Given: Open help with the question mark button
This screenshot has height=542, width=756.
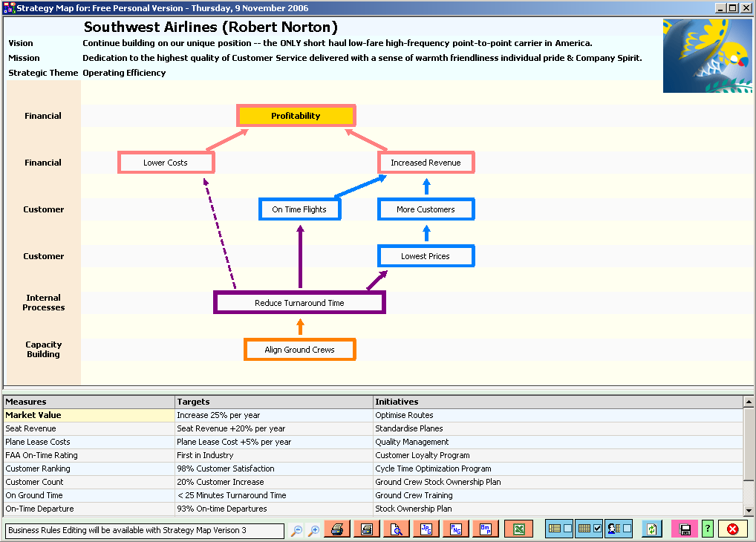Looking at the screenshot, I should point(708,529).
